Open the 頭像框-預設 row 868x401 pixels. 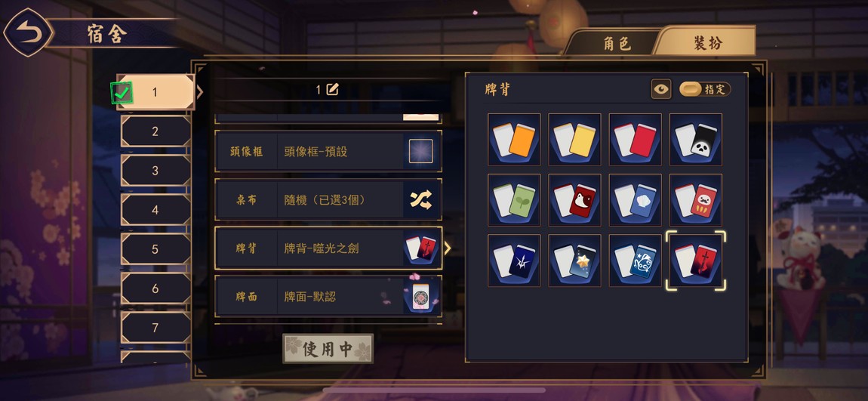pos(328,151)
